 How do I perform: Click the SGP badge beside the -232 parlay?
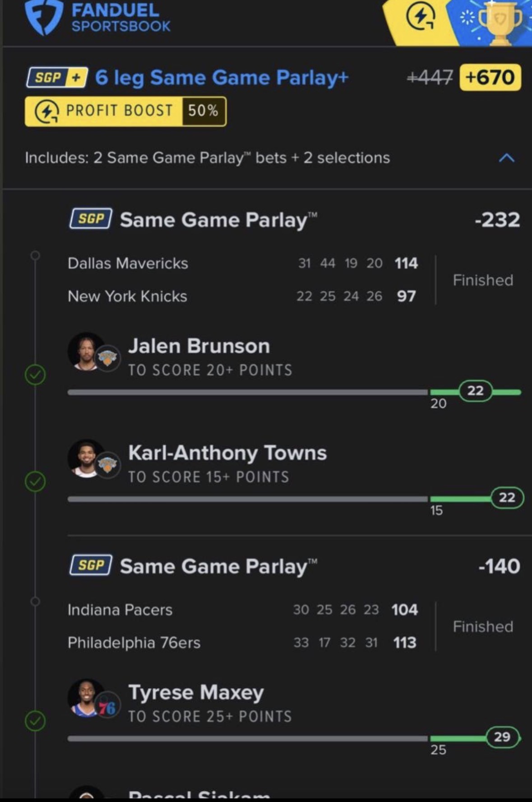pos(91,219)
